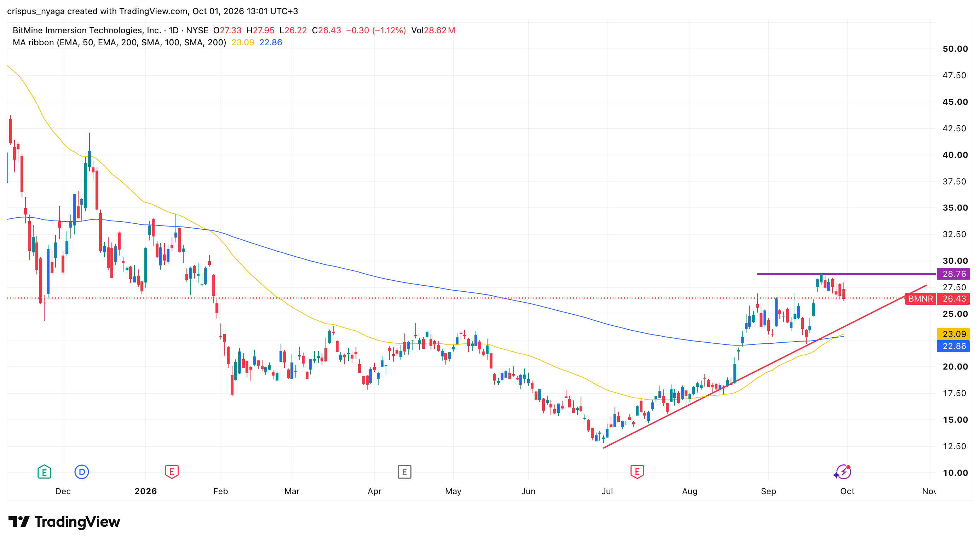Click the 30.00 price axis label

tap(955, 261)
